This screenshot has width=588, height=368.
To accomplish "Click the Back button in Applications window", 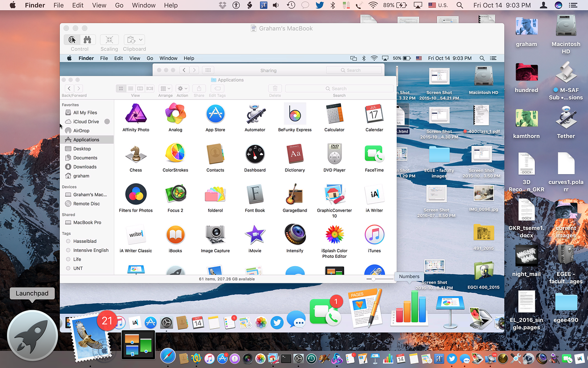I will pos(69,88).
